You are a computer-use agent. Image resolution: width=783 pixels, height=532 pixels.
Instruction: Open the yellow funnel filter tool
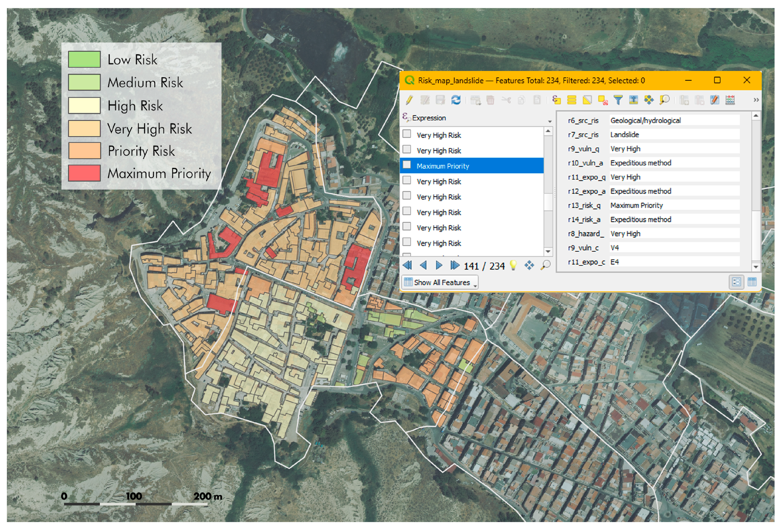(618, 100)
